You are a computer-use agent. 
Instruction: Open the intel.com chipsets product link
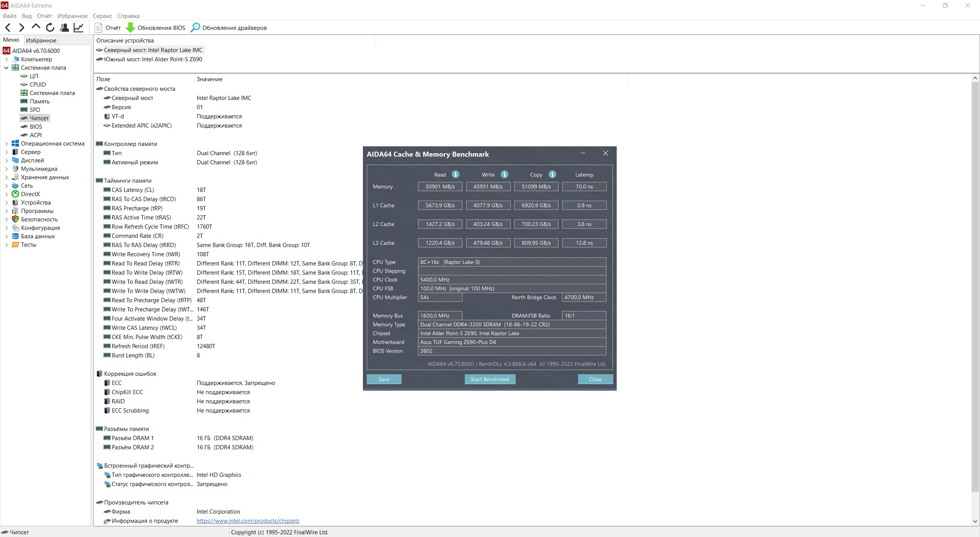pos(248,521)
